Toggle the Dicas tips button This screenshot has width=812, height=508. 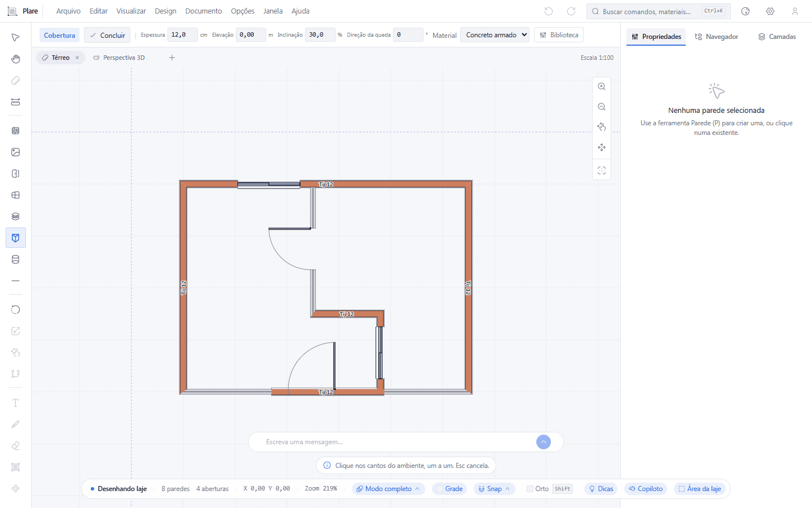(601, 489)
